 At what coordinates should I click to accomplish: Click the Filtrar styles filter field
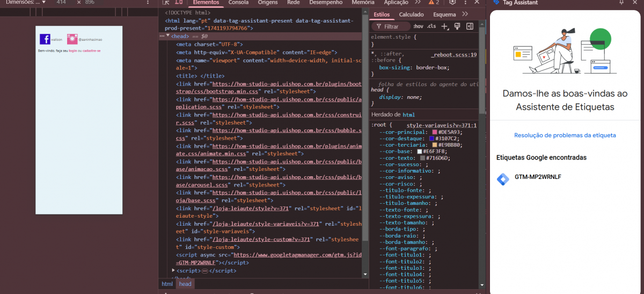(391, 26)
